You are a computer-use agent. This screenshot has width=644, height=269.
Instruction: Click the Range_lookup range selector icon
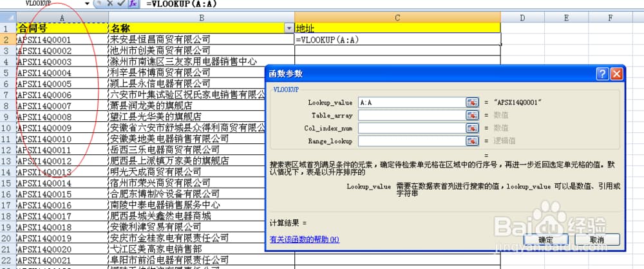pos(472,141)
